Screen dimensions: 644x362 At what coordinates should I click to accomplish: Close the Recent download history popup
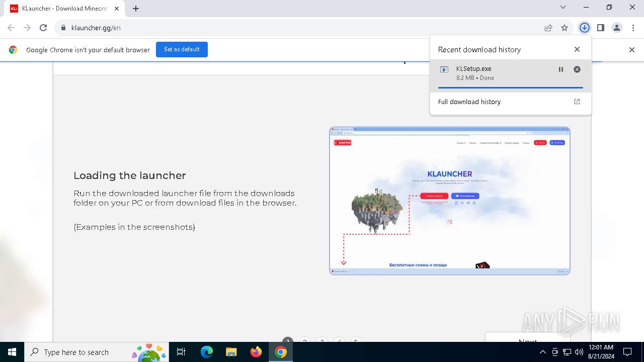577,49
